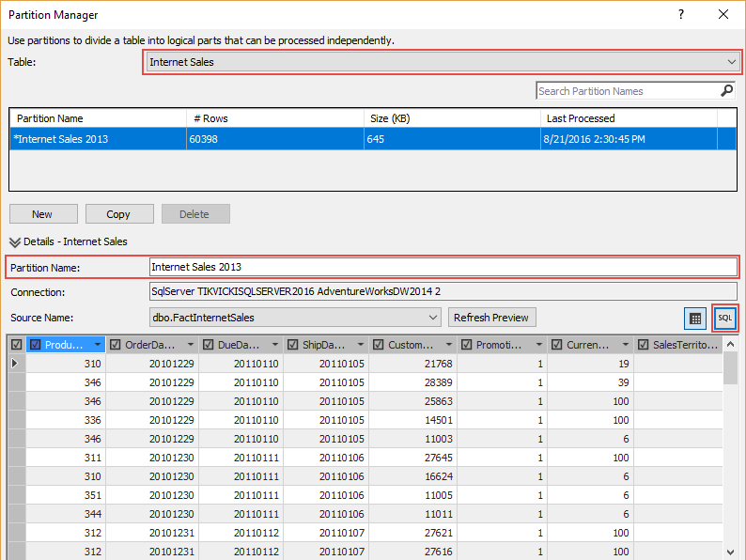
Task: Collapse the Details - Internet Sales section
Action: (x=15, y=242)
